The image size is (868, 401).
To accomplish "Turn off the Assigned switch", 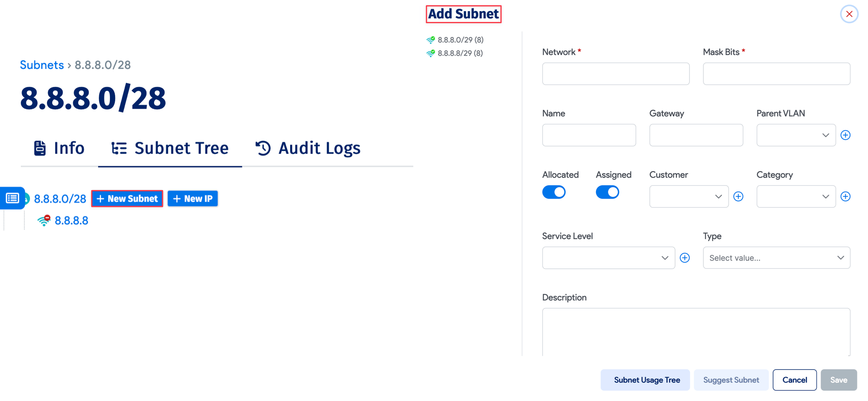I will pos(607,192).
